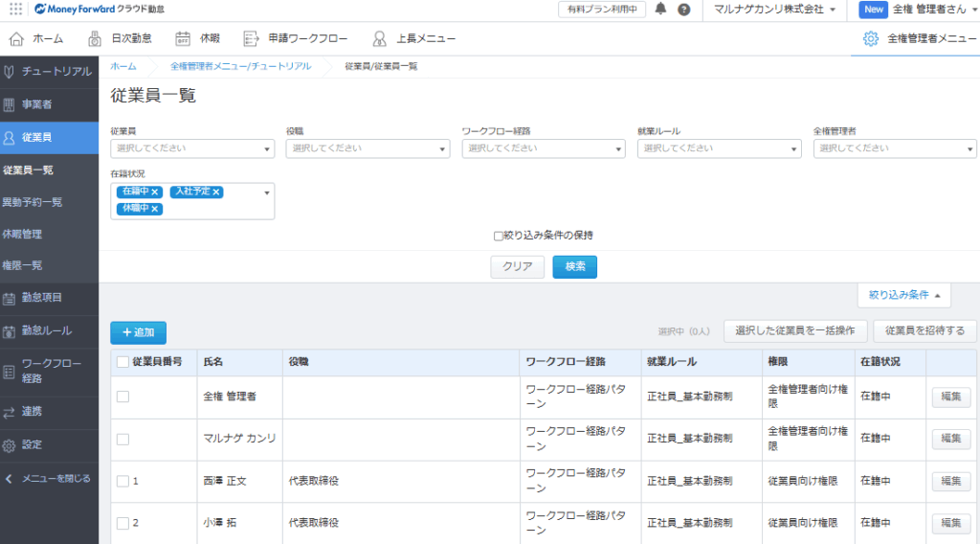This screenshot has width=980, height=544.
Task: Open the 役職 filter dropdown
Action: coord(367,148)
